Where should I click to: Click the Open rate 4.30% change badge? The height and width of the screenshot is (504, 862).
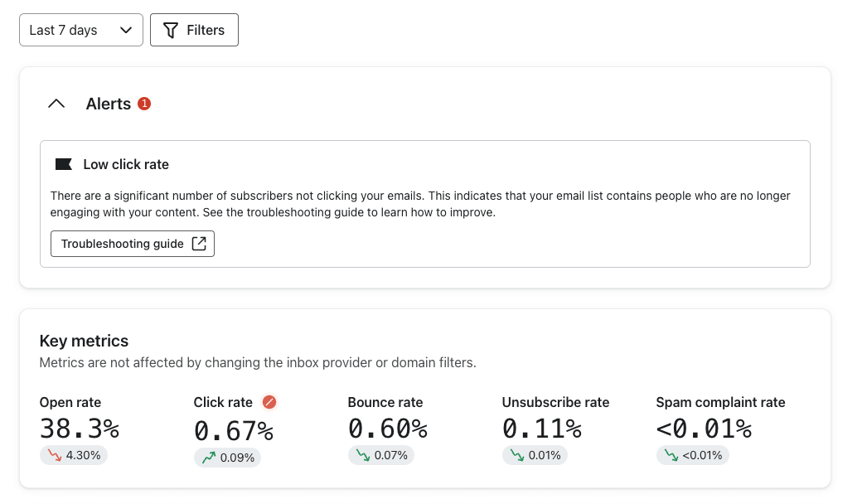pyautogui.click(x=73, y=455)
